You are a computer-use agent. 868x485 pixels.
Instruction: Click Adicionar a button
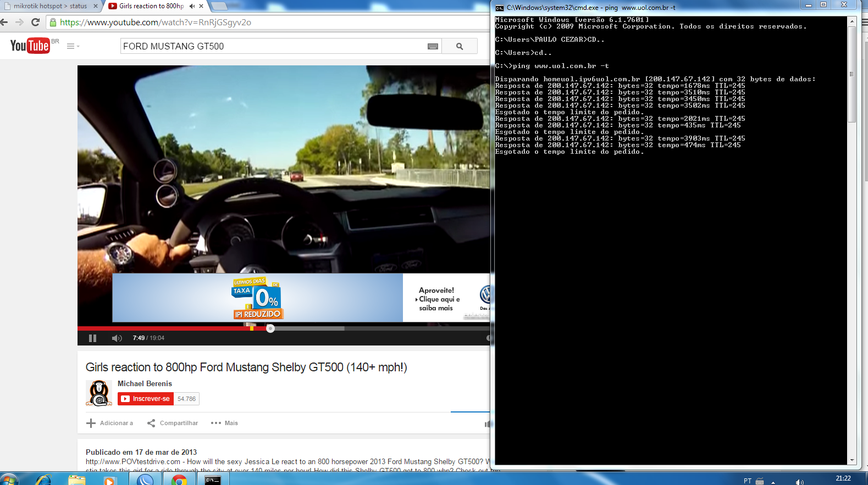tap(110, 423)
